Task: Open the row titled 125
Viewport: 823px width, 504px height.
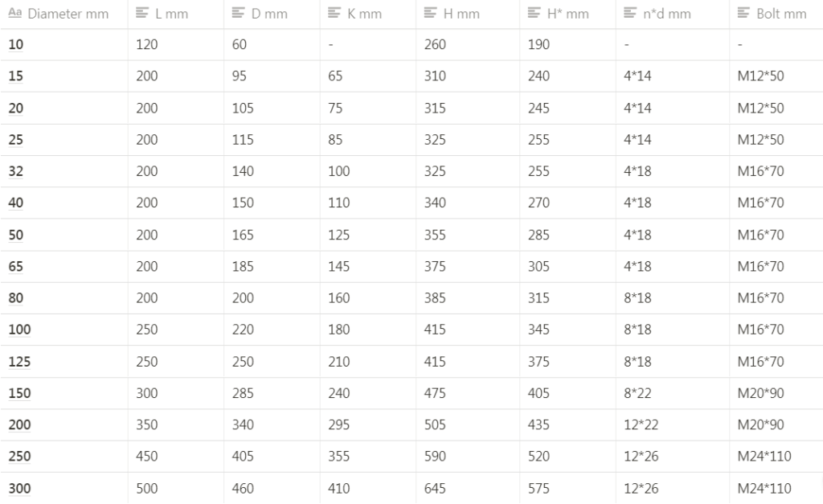Action: pos(18,362)
